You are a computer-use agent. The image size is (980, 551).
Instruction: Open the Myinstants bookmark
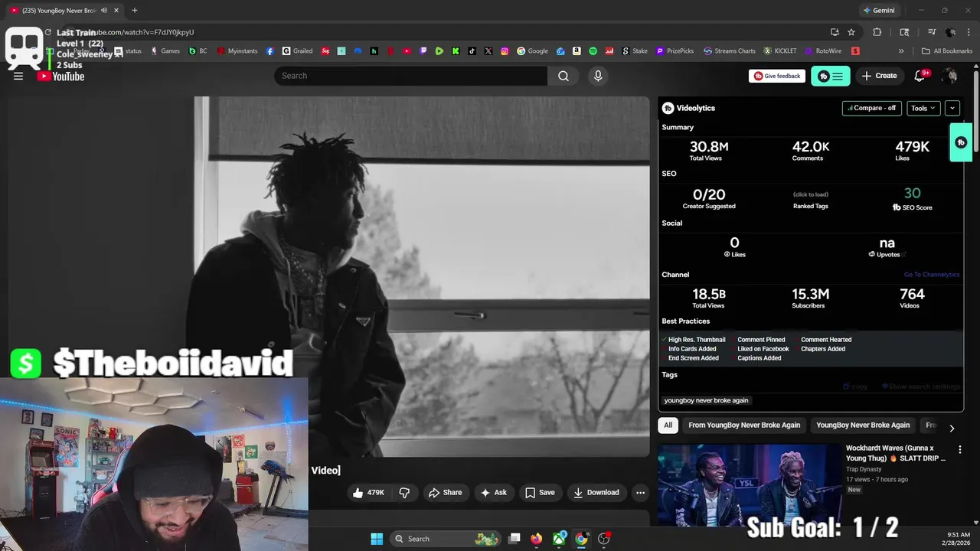coord(237,51)
